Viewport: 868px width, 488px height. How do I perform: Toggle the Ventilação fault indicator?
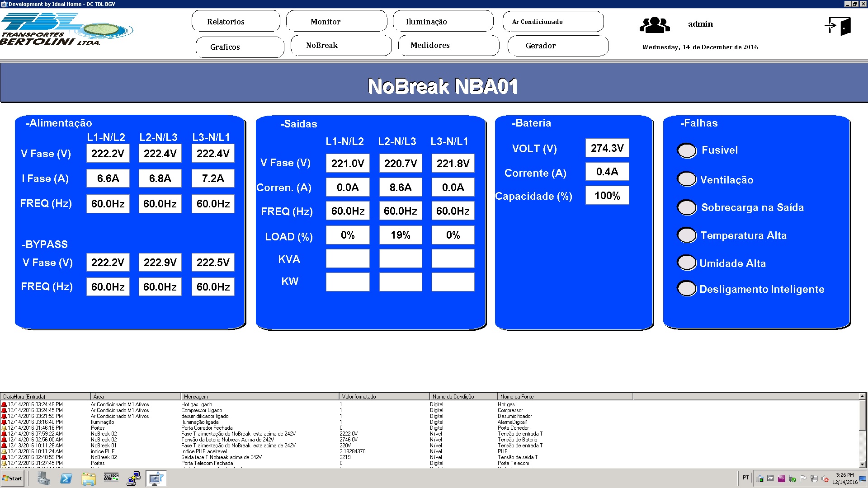(687, 179)
